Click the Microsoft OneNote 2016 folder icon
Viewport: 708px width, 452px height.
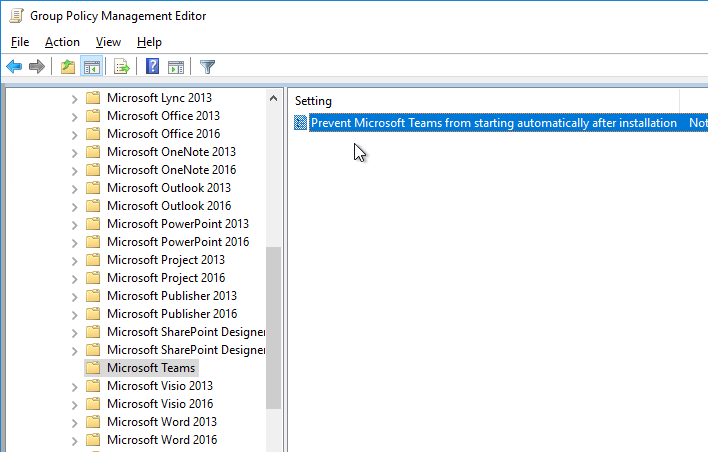(93, 170)
